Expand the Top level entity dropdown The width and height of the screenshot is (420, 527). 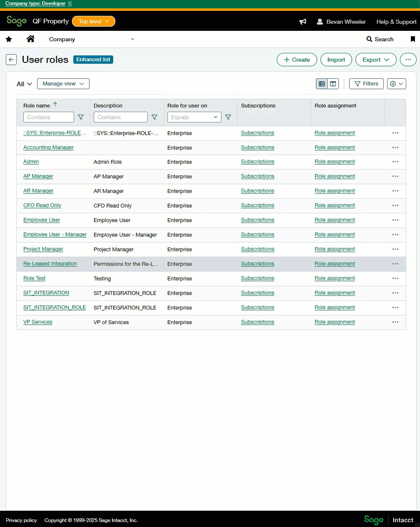pyautogui.click(x=93, y=21)
